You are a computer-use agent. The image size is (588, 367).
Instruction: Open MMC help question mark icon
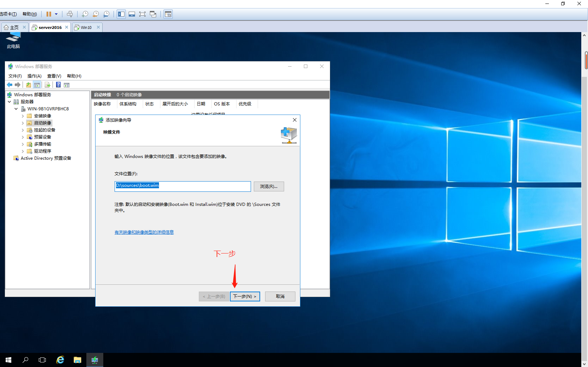point(59,85)
